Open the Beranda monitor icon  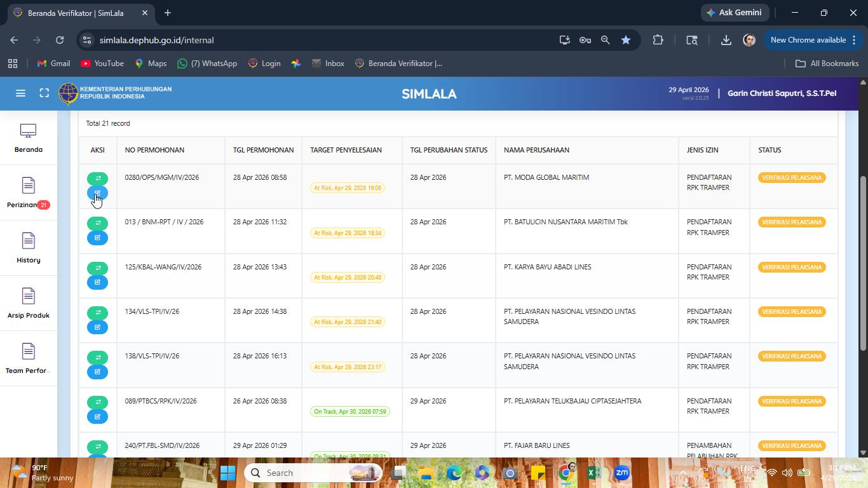[x=28, y=131]
